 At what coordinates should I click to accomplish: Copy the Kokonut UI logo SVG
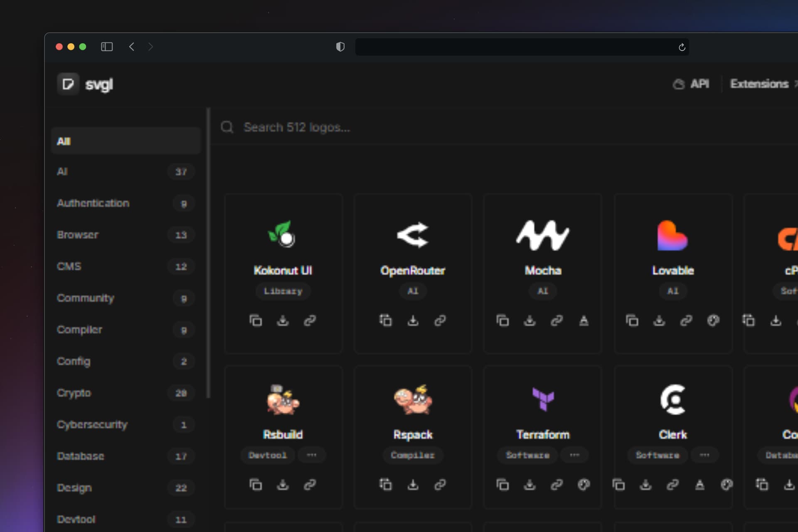point(256,320)
